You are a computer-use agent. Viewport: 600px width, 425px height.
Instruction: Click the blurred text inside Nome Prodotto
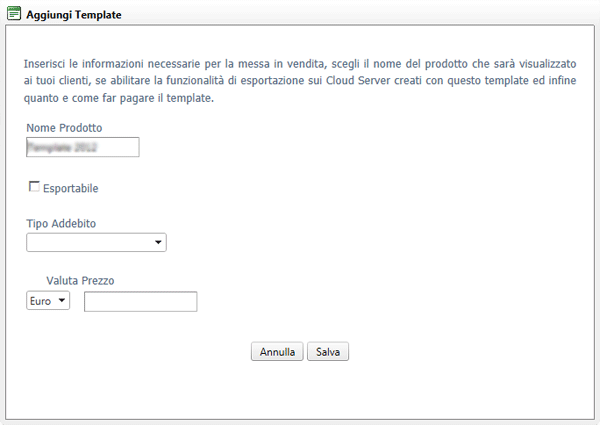coord(63,147)
